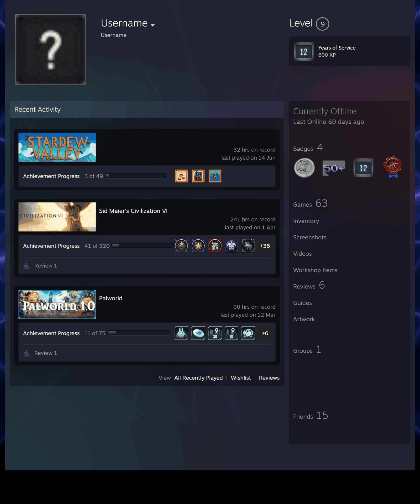Open Artwork in sidebar
Screen dimensions: 420x504
(304, 319)
